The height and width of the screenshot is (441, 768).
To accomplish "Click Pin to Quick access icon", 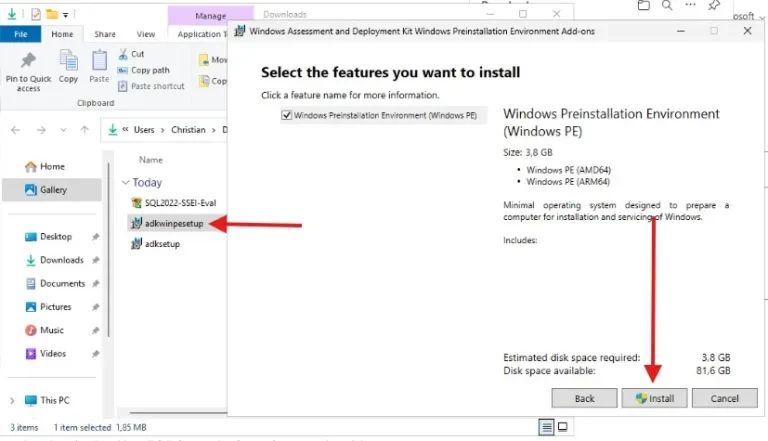I will [x=28, y=61].
